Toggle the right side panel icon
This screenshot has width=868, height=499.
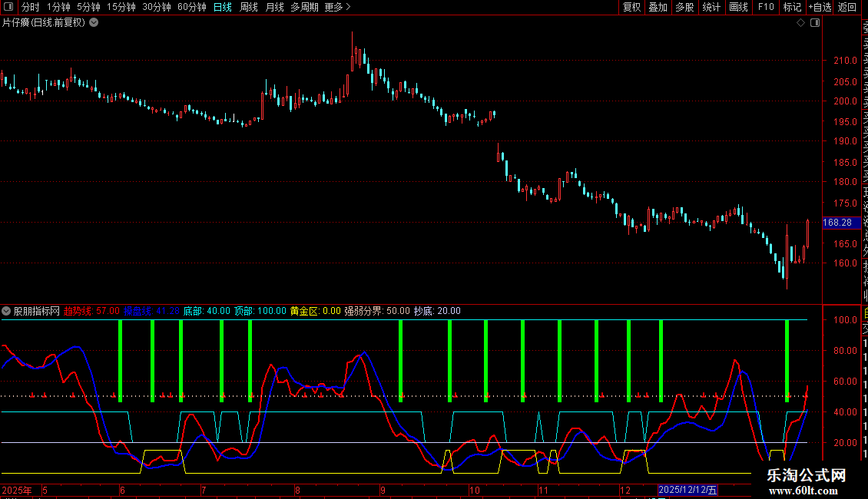pyautogui.click(x=815, y=23)
